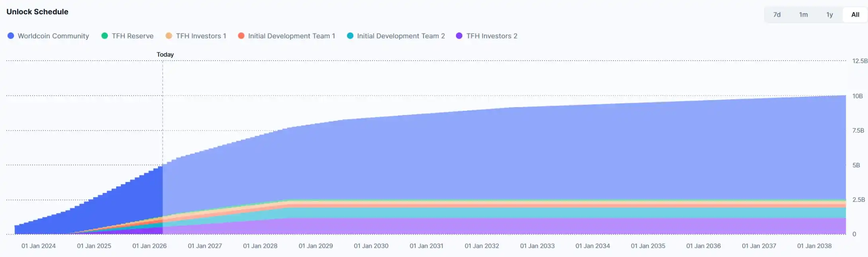This screenshot has width=868, height=257.
Task: Click the 01 Jan 2030 axis label
Action: [x=371, y=246]
